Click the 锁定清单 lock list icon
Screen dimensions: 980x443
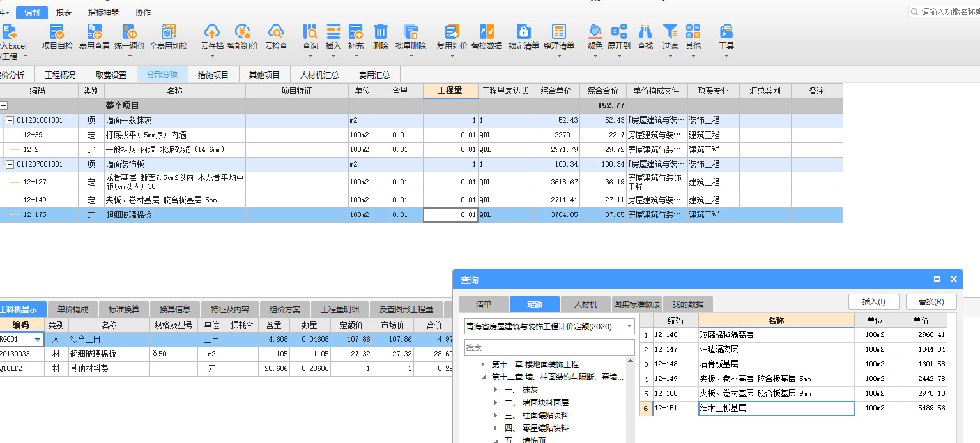[x=524, y=37]
